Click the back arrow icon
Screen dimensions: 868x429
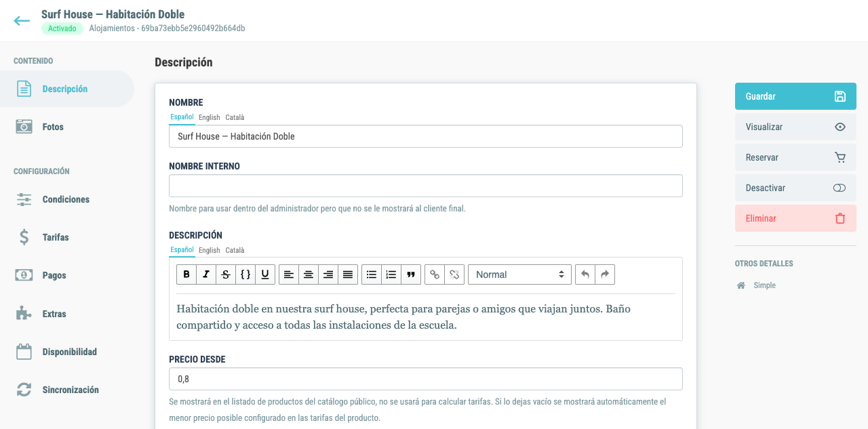point(22,21)
